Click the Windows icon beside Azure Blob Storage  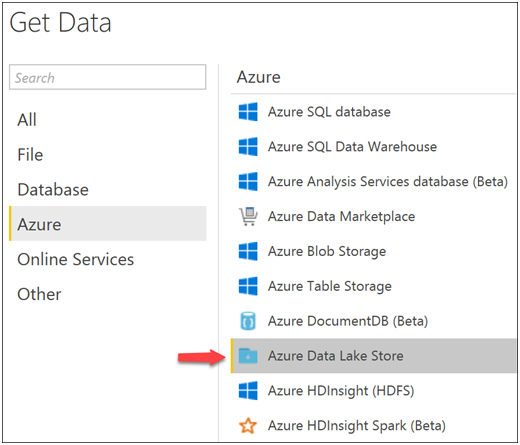pyautogui.click(x=248, y=251)
